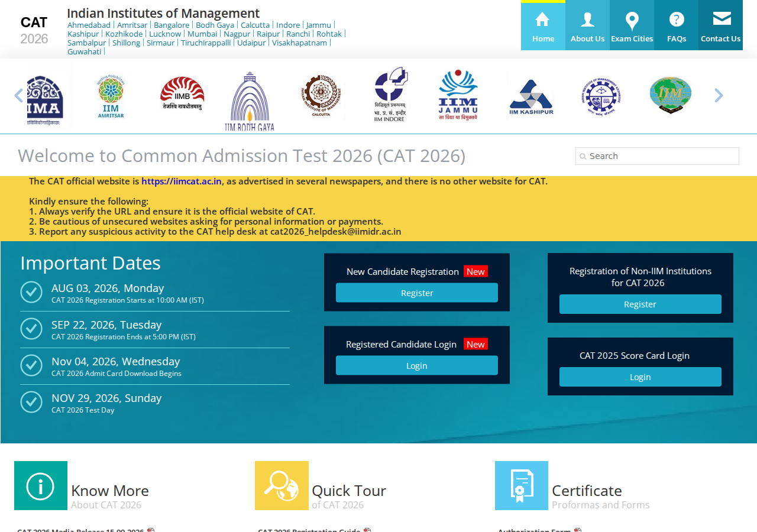This screenshot has width=757, height=532.
Task: Click the 'Indian Institutes of Management' title
Action: pos(163,13)
